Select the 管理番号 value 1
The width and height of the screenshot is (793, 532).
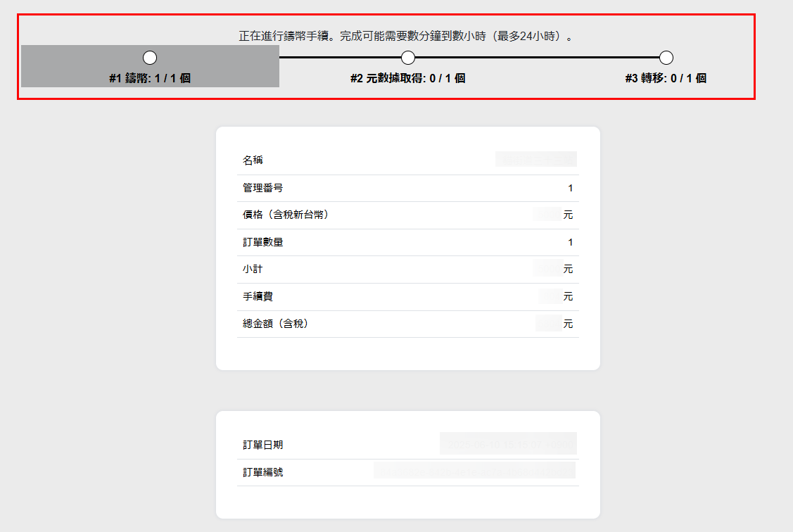(x=570, y=188)
